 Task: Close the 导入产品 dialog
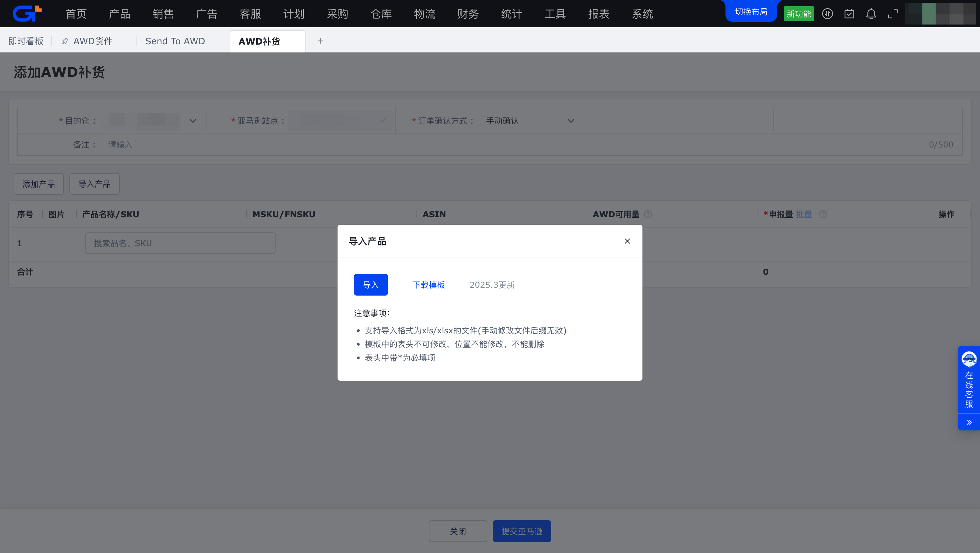point(627,241)
